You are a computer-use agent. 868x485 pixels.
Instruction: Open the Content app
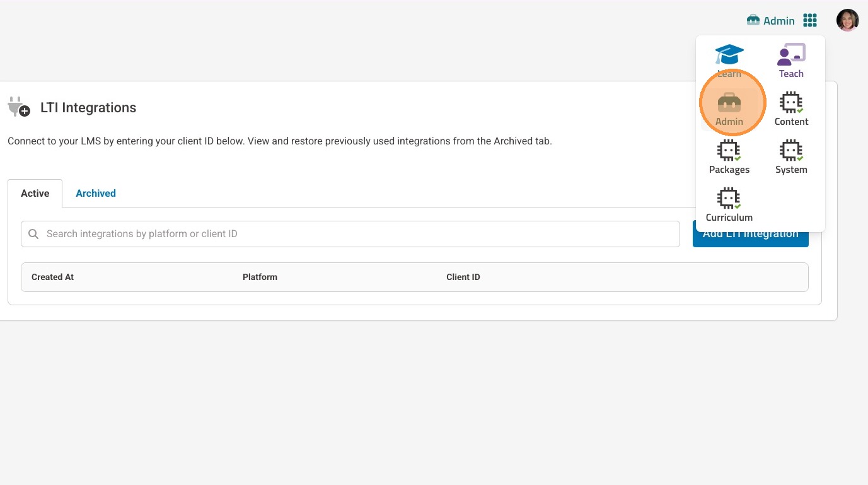coord(791,108)
